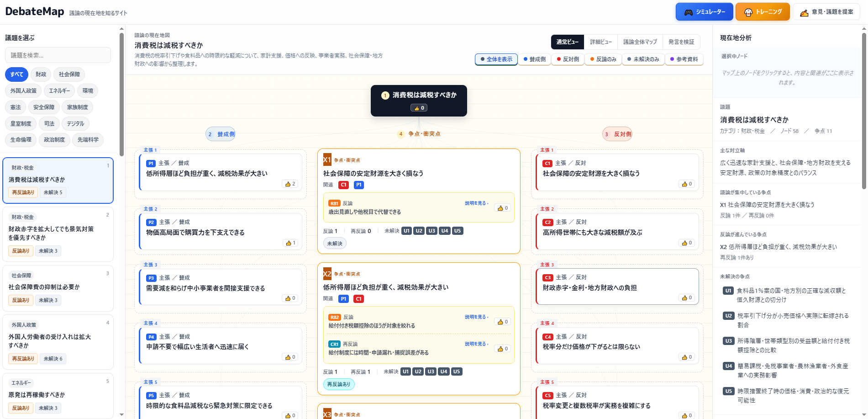
Task: Click U1 unresolved tag in X1 card
Action: point(406,231)
